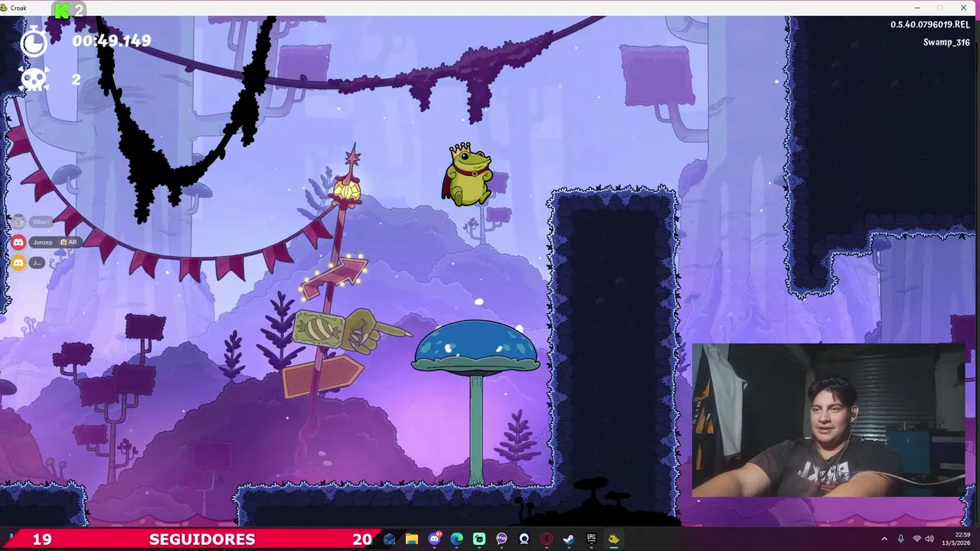
Task: Open Opera GX from the taskbar
Action: click(x=547, y=539)
